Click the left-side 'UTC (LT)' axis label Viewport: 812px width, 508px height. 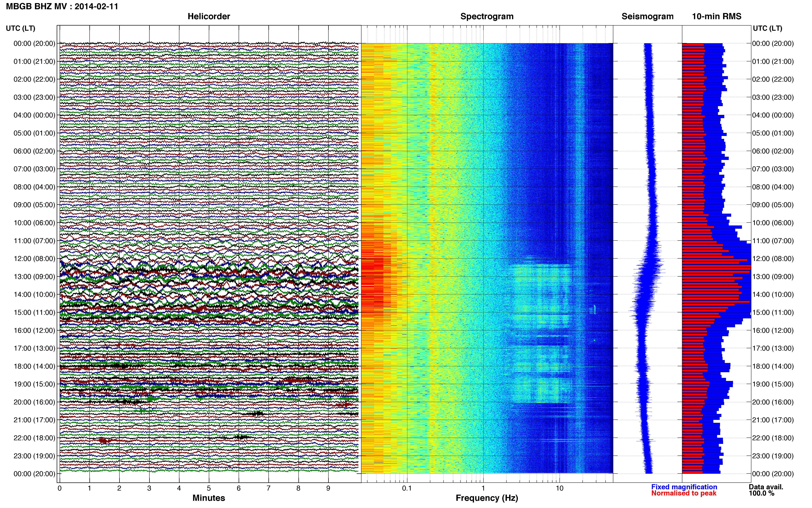[x=21, y=28]
